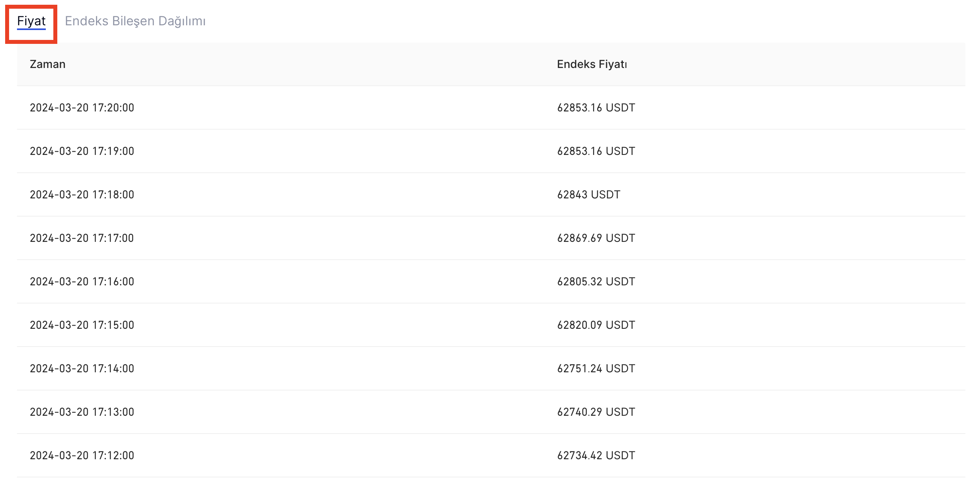980x479 pixels.
Task: Click the 17:13:00 timestamp cell
Action: pyautogui.click(x=82, y=412)
